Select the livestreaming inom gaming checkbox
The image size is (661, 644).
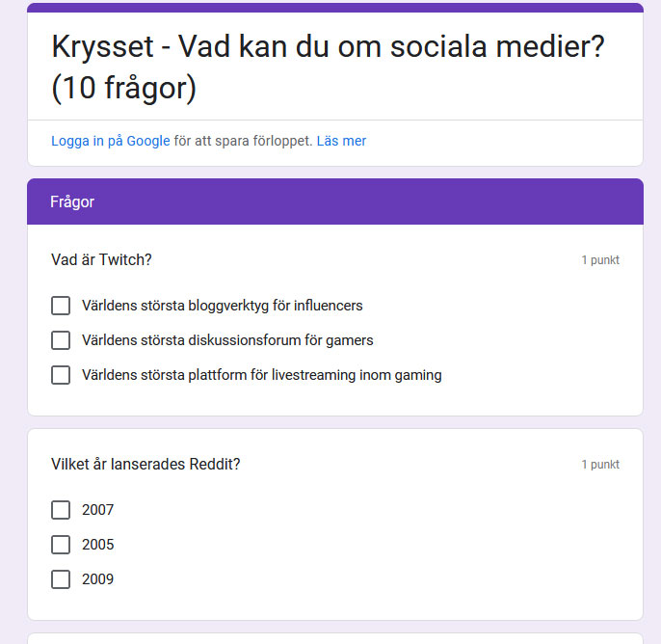(x=61, y=375)
